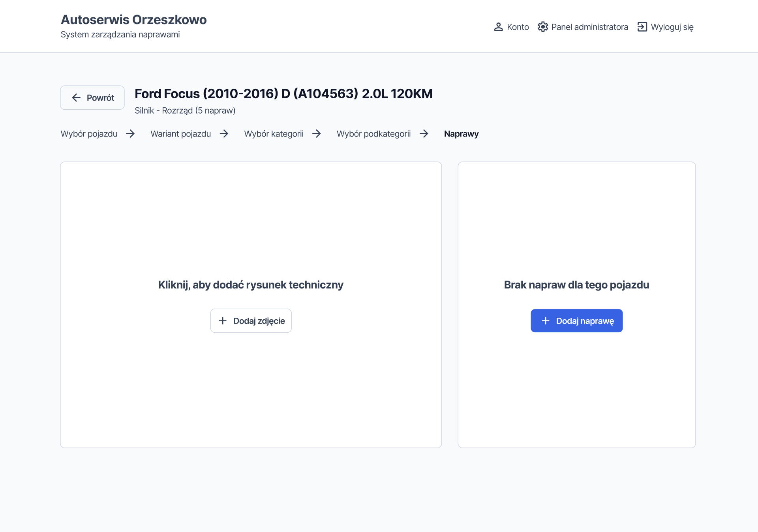Go to Wybór pojazdu breadcrumb step
Screen dimensions: 758x532
click(x=89, y=134)
